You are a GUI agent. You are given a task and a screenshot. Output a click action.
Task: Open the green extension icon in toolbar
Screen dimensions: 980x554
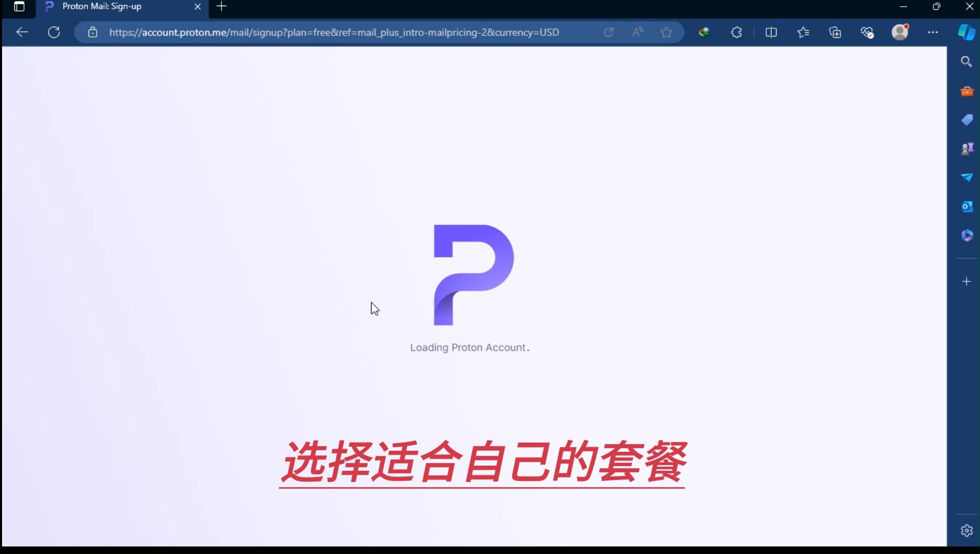click(x=704, y=32)
